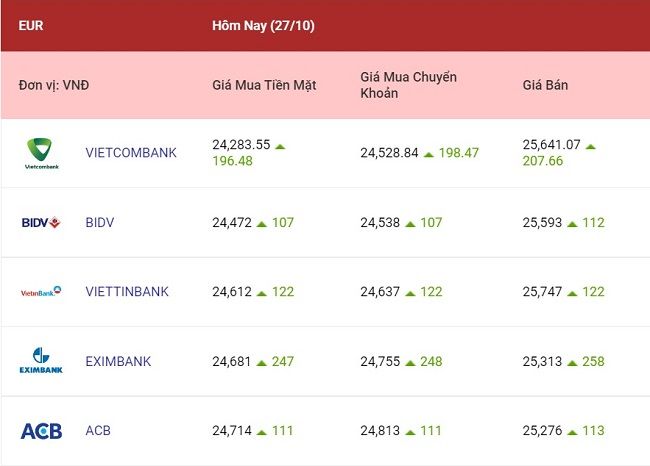Open the VIETTINBANK bank link
650x466 pixels.
(x=127, y=291)
